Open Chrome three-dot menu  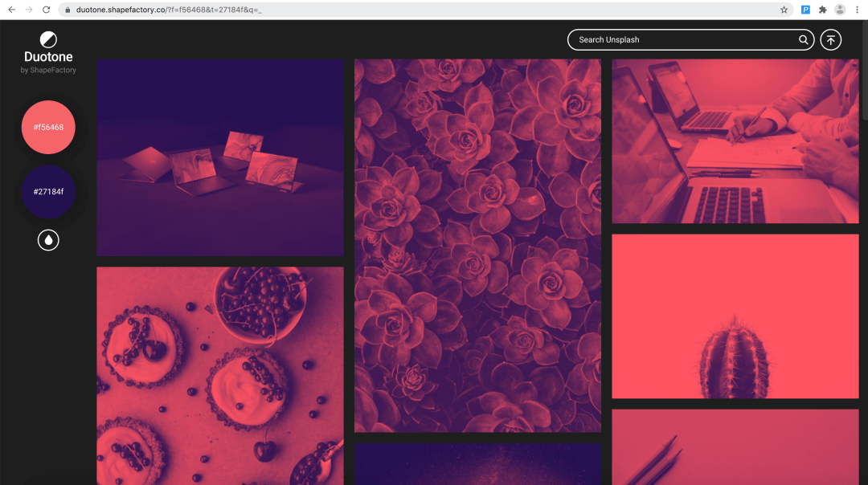click(x=857, y=10)
